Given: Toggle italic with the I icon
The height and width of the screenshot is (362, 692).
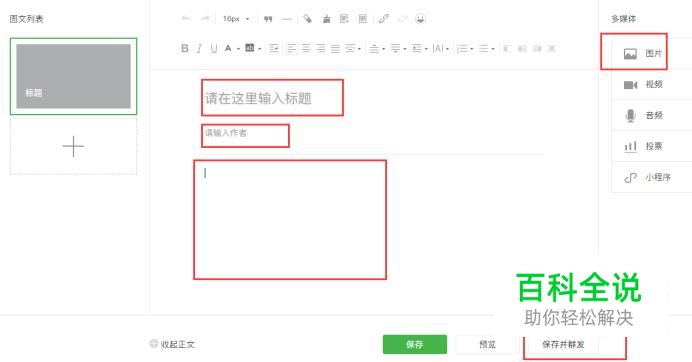Looking at the screenshot, I should click(x=199, y=48).
